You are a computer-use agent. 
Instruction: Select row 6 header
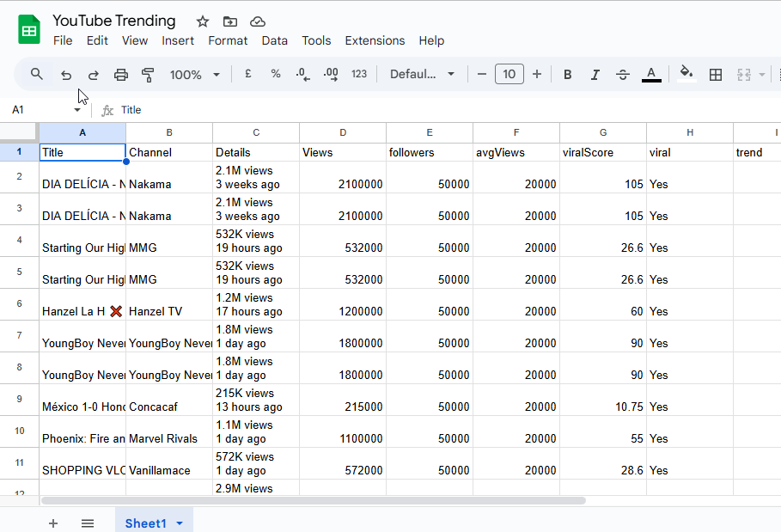(x=20, y=304)
